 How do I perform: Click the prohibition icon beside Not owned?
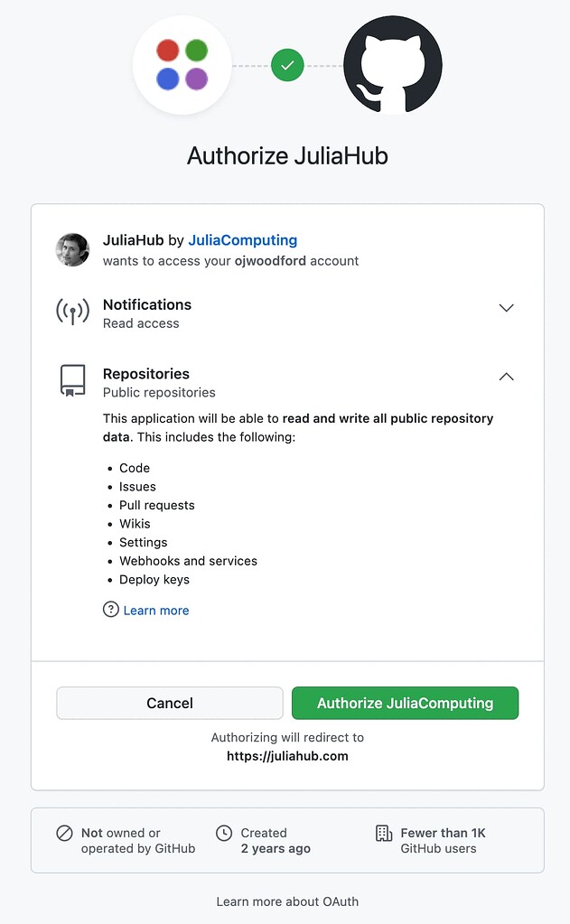point(63,833)
